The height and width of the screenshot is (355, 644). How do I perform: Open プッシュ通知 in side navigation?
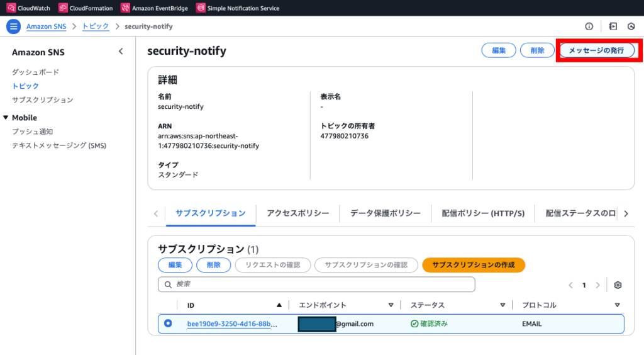(x=33, y=132)
